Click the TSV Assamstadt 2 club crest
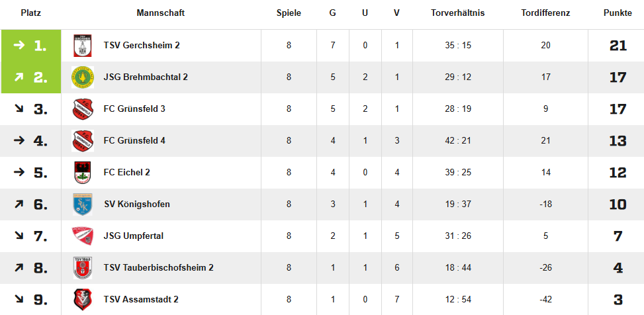Image resolution: width=644 pixels, height=315 pixels. (83, 300)
